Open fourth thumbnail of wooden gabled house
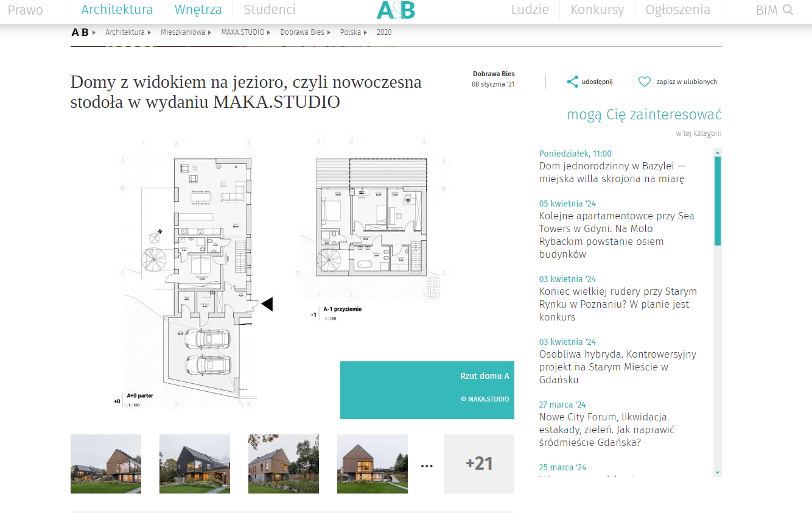Viewport: 812px width, 513px height. coord(373,464)
